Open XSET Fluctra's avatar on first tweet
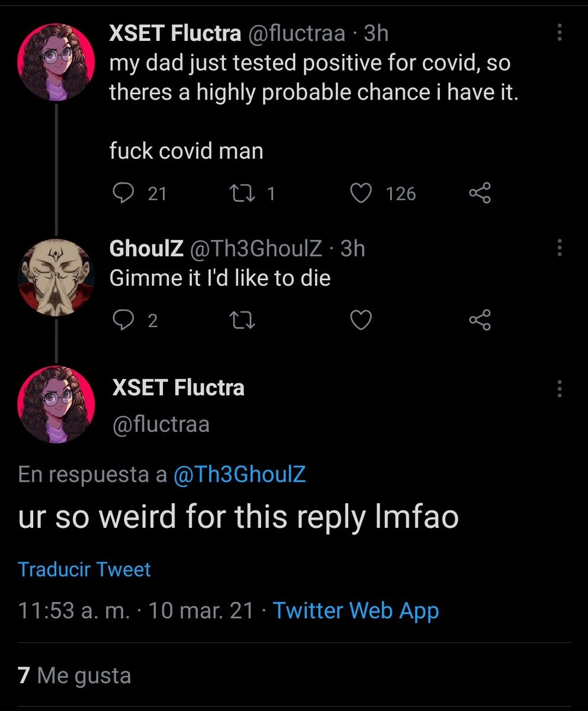 pyautogui.click(x=57, y=63)
